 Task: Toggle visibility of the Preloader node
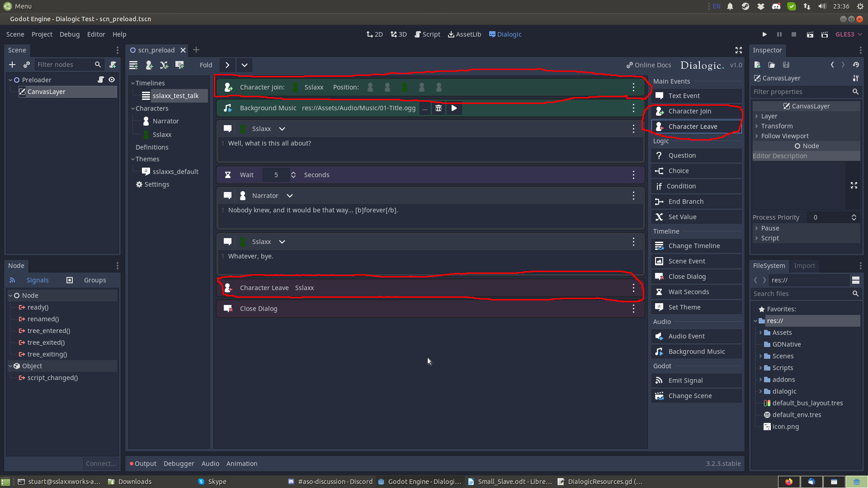(x=112, y=80)
